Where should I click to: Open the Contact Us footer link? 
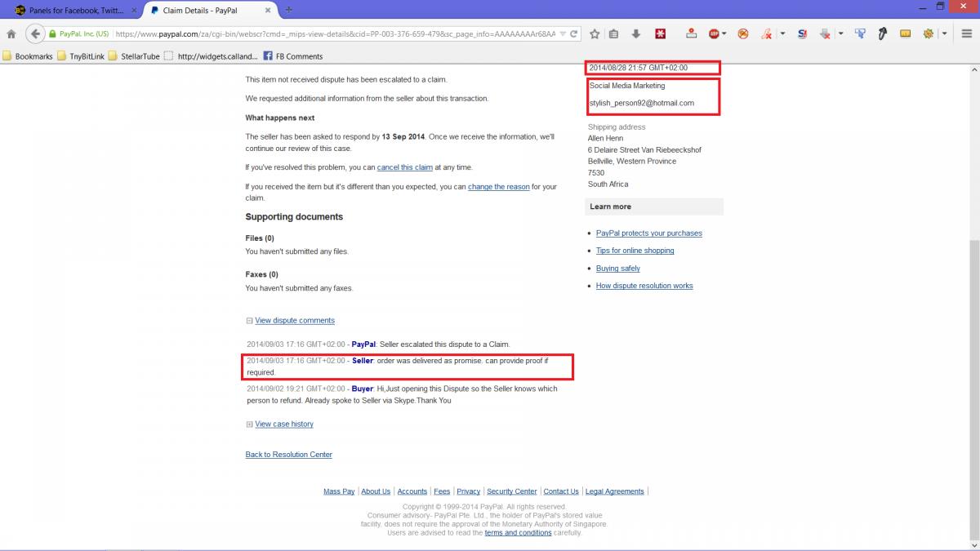(x=561, y=491)
